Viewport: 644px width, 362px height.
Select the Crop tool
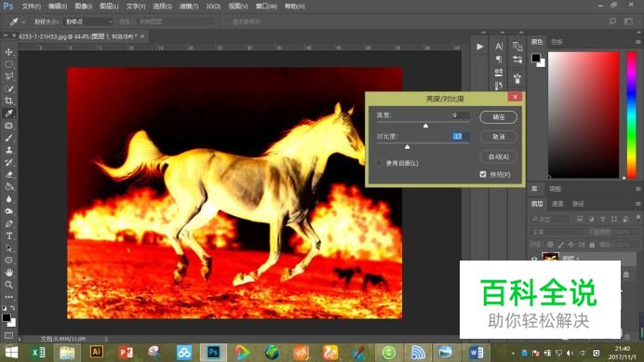click(8, 101)
